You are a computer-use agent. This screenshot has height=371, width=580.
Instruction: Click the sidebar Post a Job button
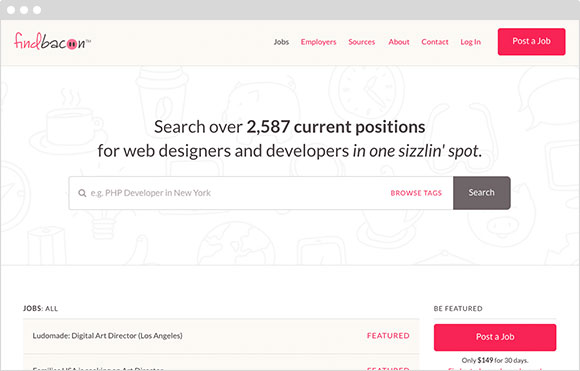tap(495, 337)
